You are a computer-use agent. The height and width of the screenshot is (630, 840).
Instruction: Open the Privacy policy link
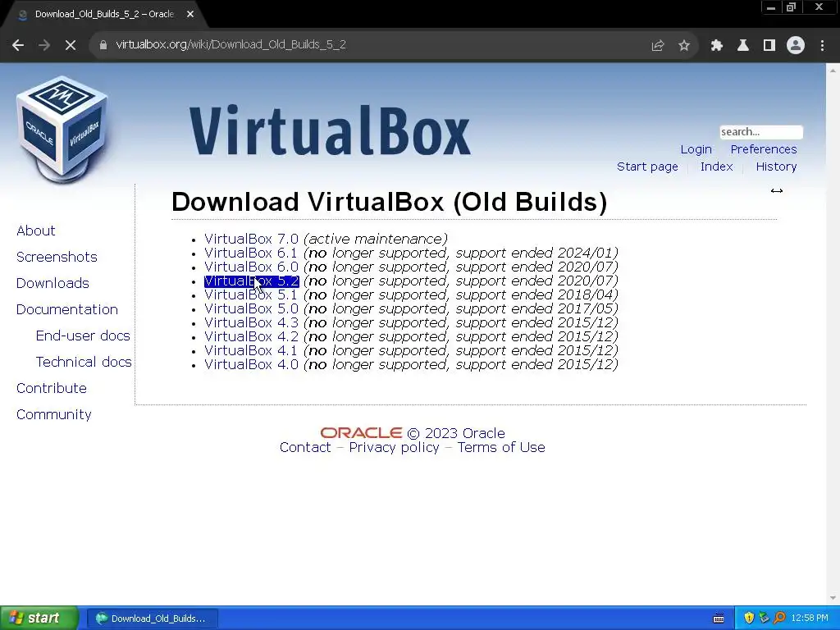[394, 447]
